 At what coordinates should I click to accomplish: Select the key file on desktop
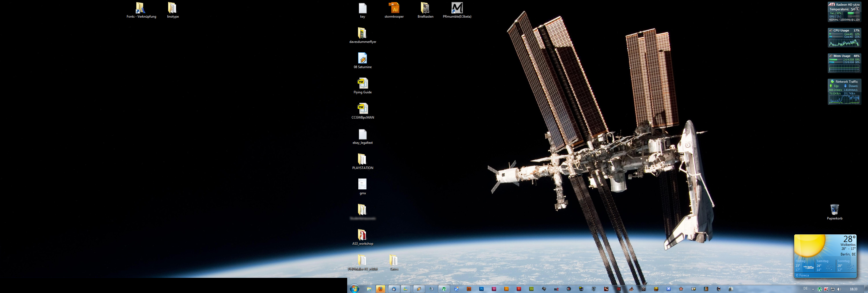point(363,10)
